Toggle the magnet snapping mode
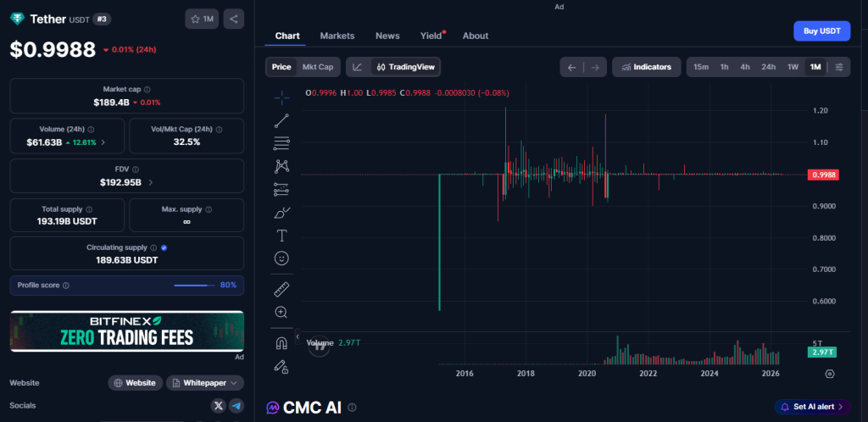The height and width of the screenshot is (422, 868). (281, 343)
